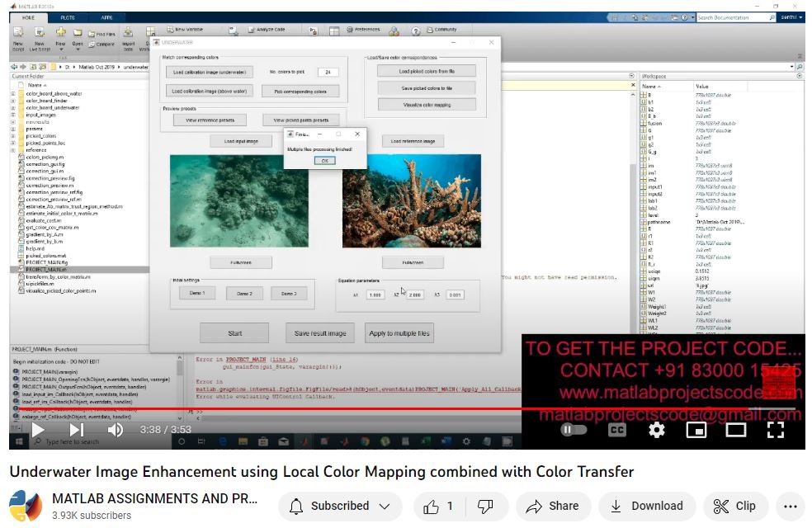Open the Open folder dropdown in ribbon
Viewport: 812px width, 528px height.
[78, 39]
